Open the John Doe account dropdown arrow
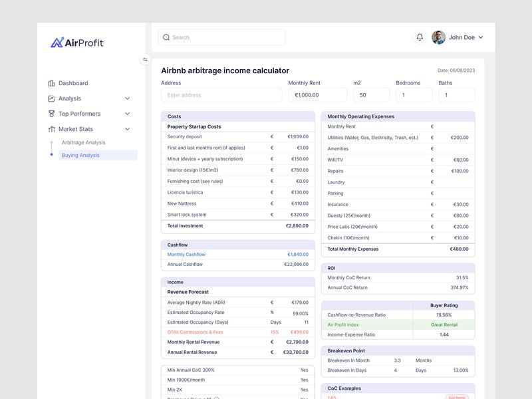This screenshot has width=532, height=399. pyautogui.click(x=481, y=37)
